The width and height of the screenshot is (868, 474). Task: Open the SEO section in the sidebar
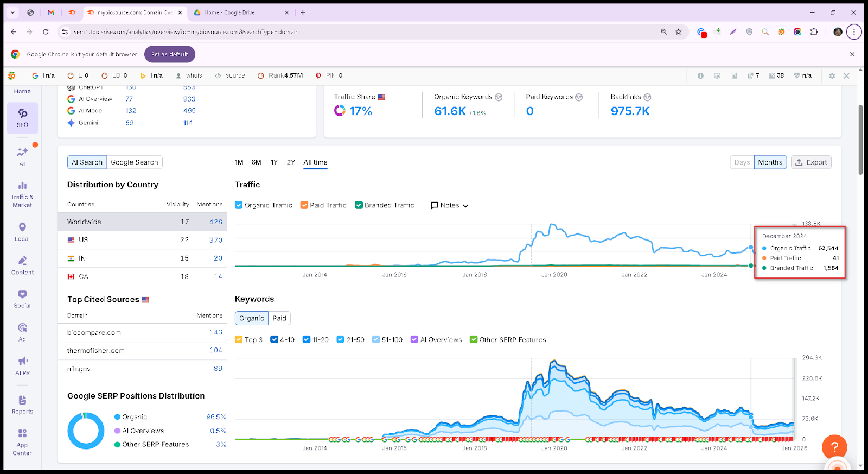click(22, 118)
